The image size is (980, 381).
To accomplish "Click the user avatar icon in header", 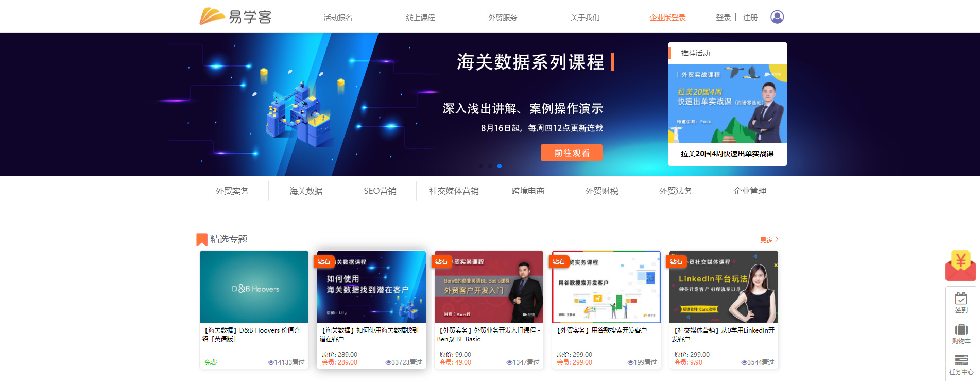I will [x=777, y=17].
